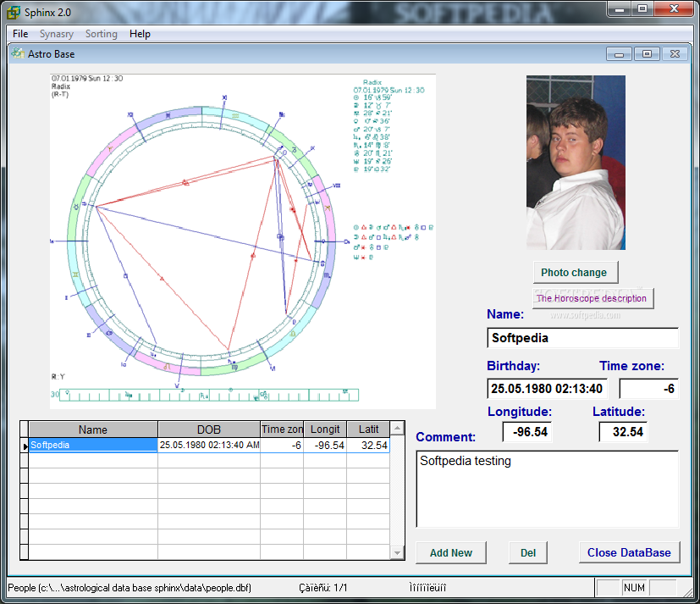The height and width of the screenshot is (604, 700).
Task: Focus the Longitude input field
Action: coord(526,432)
